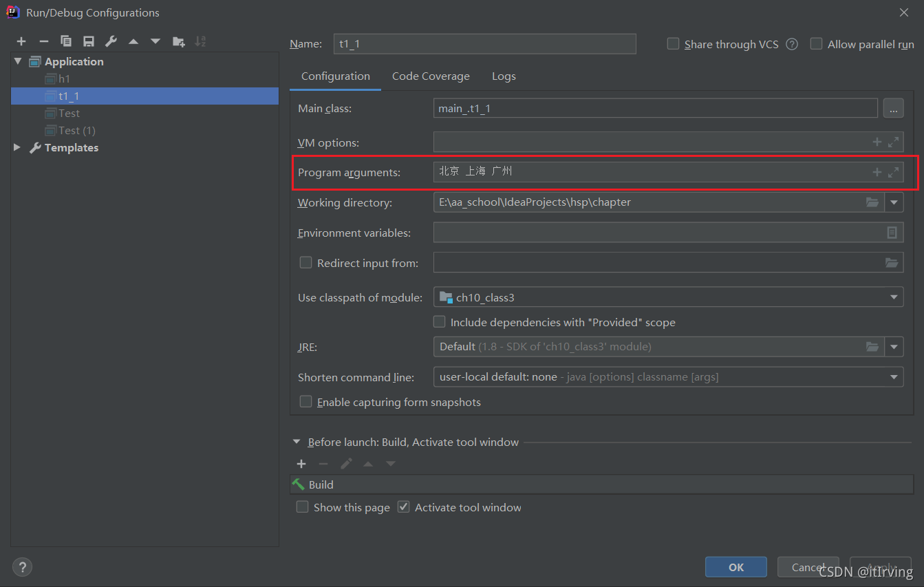Click the Name input field
The width and height of the screenshot is (924, 587).
point(485,44)
